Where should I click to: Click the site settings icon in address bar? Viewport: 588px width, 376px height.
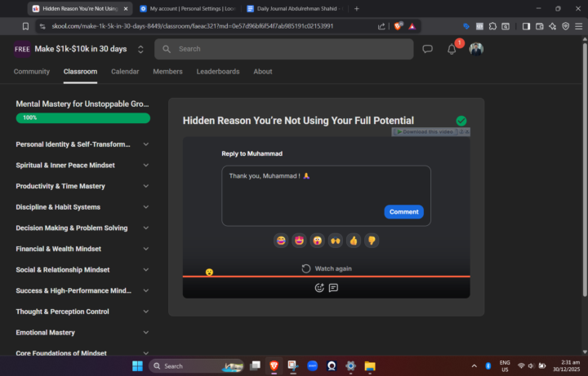point(42,26)
